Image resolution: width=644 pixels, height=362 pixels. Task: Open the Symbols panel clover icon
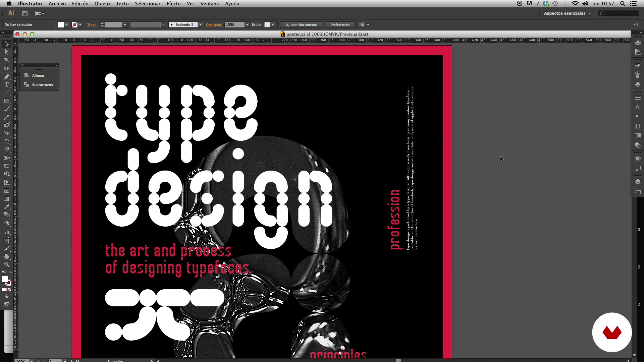click(638, 84)
